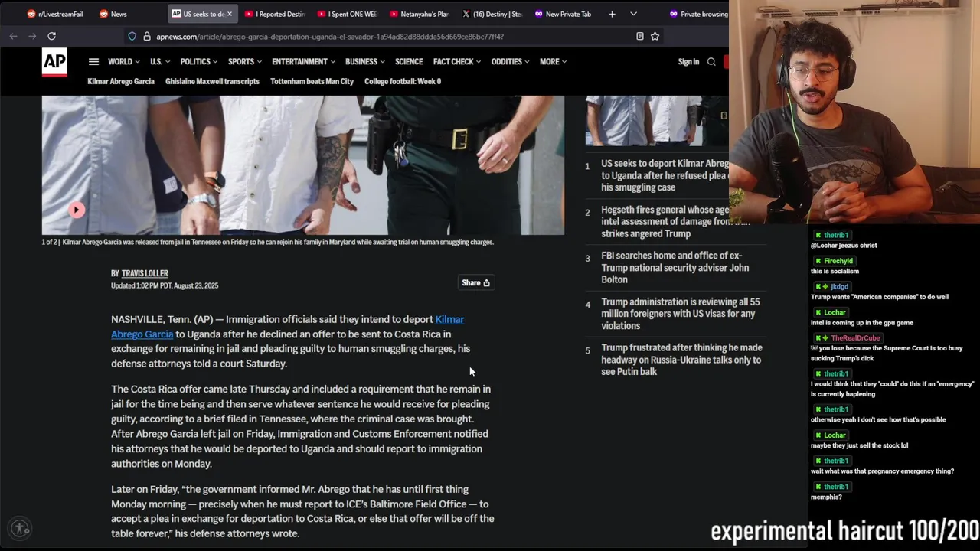This screenshot has height=551, width=980.
Task: Open top story US seeks to deport Kilmar
Action: [665, 175]
